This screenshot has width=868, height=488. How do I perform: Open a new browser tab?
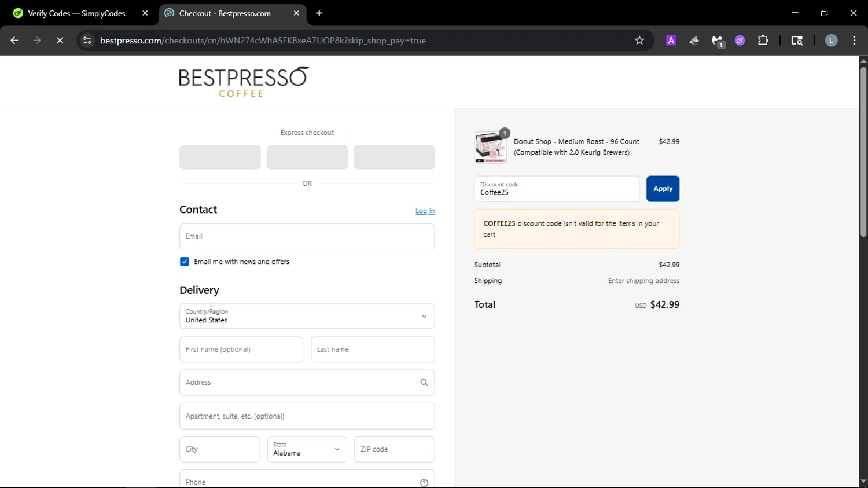click(319, 13)
